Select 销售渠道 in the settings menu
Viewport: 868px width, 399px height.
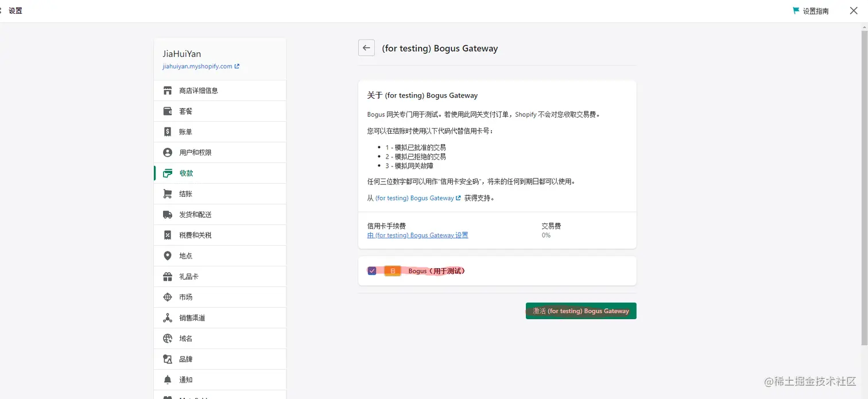point(192,318)
